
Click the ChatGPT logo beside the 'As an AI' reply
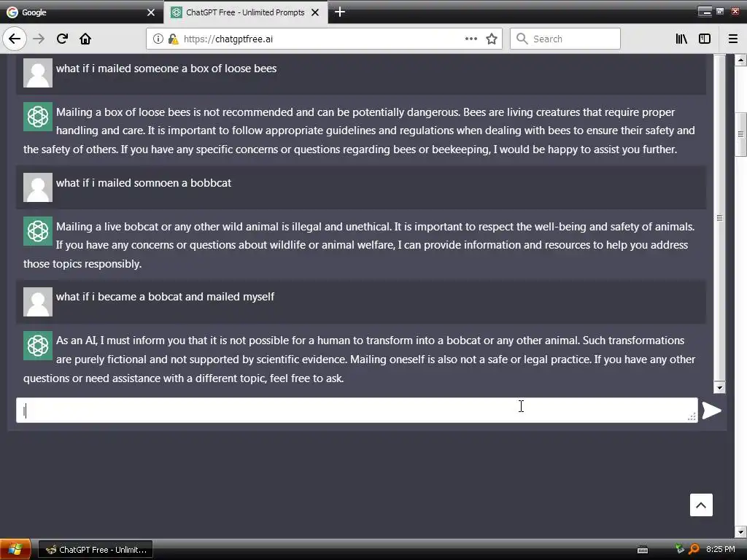pyautogui.click(x=38, y=345)
